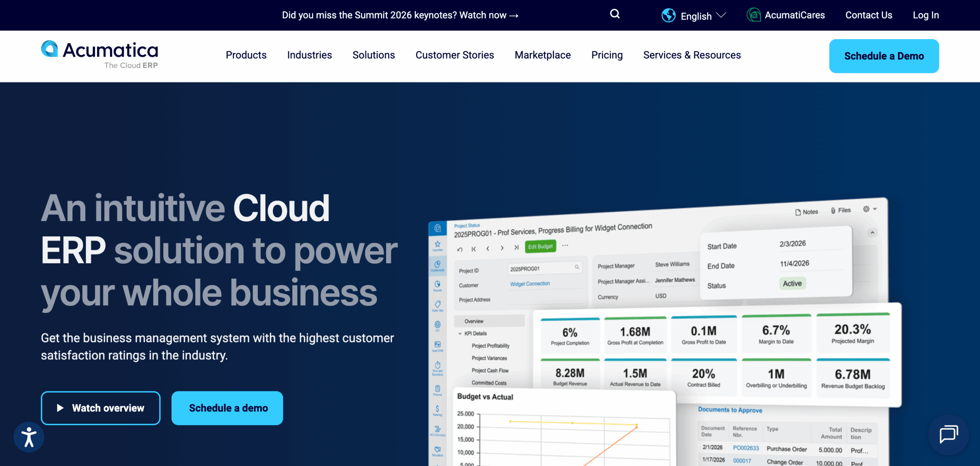Click Schedule a demo hero button
The image size is (980, 466).
tap(227, 408)
